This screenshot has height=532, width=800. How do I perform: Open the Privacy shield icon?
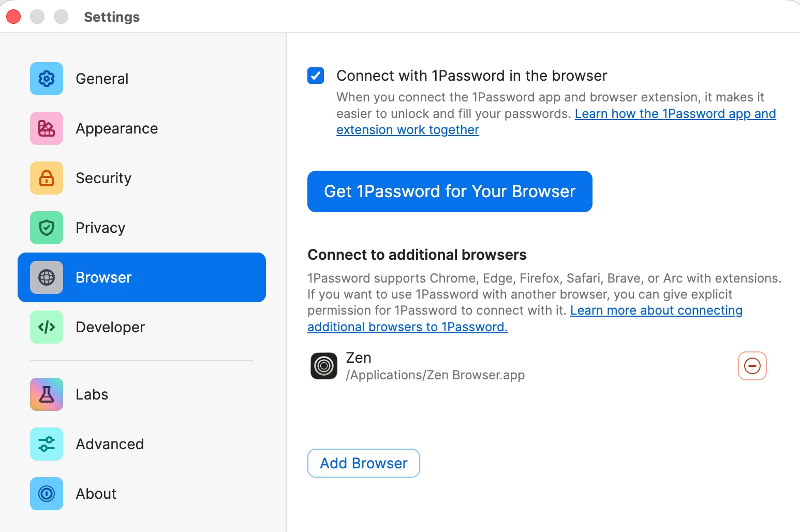(x=47, y=228)
